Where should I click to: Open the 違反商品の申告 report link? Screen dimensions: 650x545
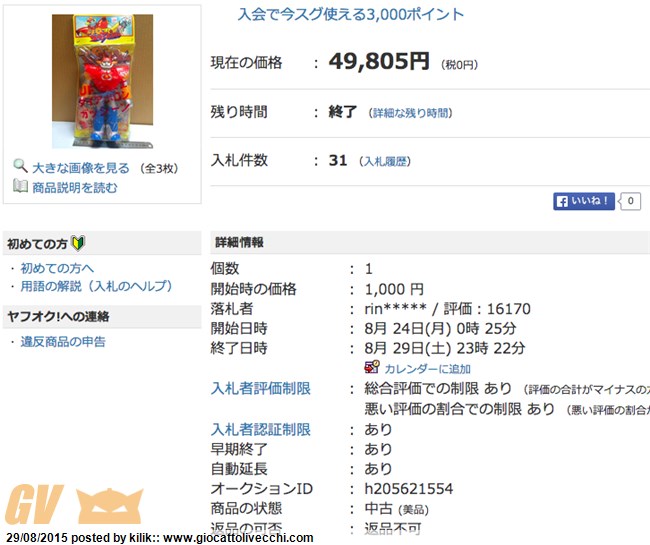click(63, 342)
